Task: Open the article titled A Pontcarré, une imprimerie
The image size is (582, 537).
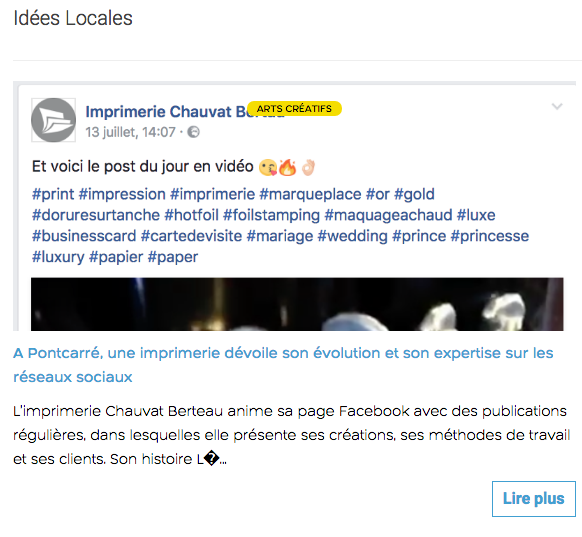Action: click(283, 365)
